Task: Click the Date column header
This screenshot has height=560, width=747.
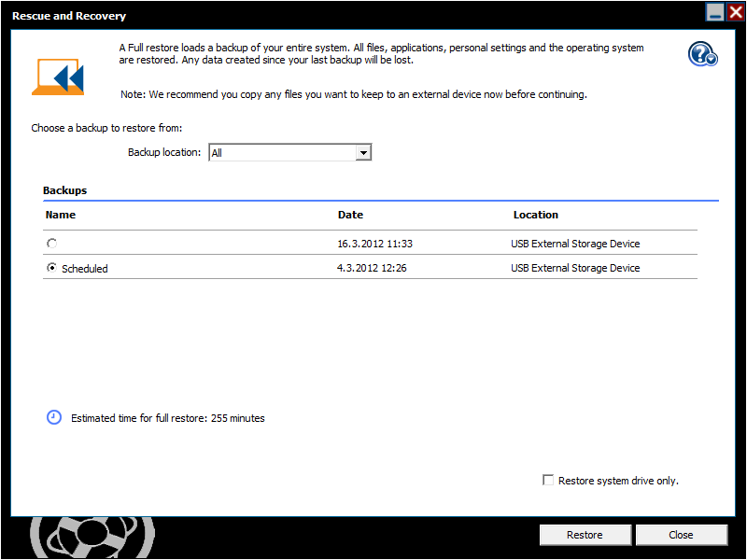Action: 350,215
